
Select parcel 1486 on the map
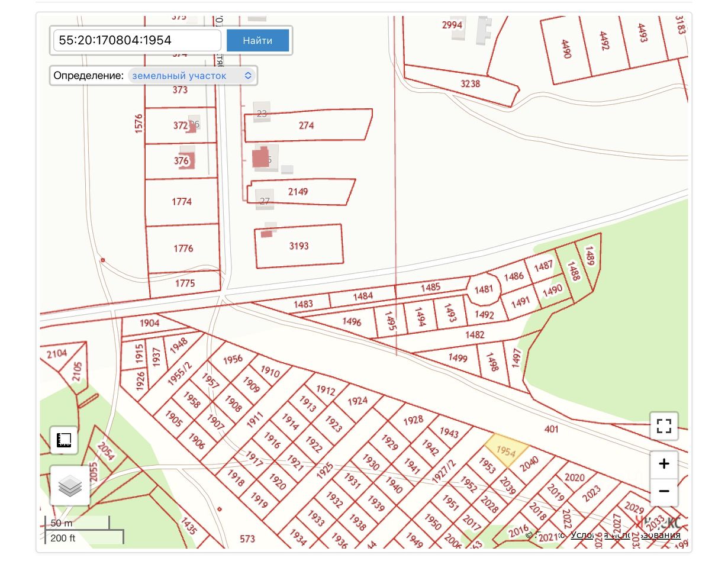[x=514, y=276]
